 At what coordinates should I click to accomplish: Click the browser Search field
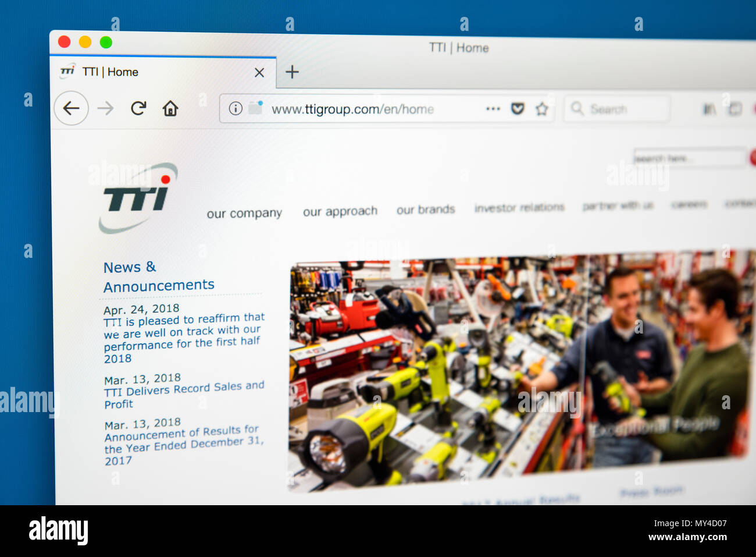617,109
